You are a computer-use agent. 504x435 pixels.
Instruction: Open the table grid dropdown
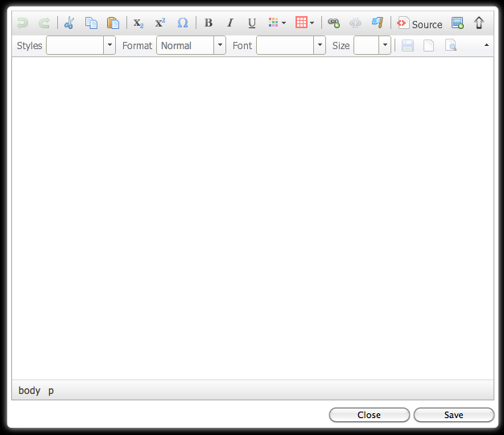click(304, 23)
